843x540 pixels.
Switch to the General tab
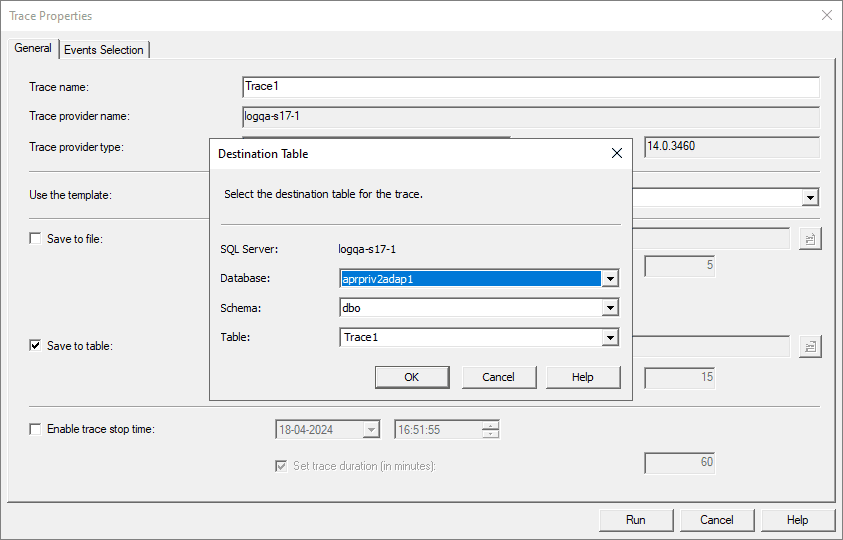pos(33,48)
